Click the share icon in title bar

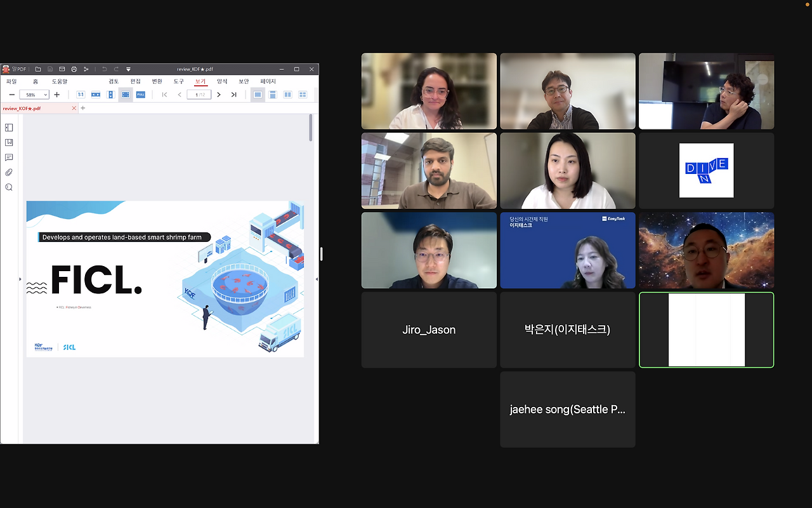click(x=86, y=69)
